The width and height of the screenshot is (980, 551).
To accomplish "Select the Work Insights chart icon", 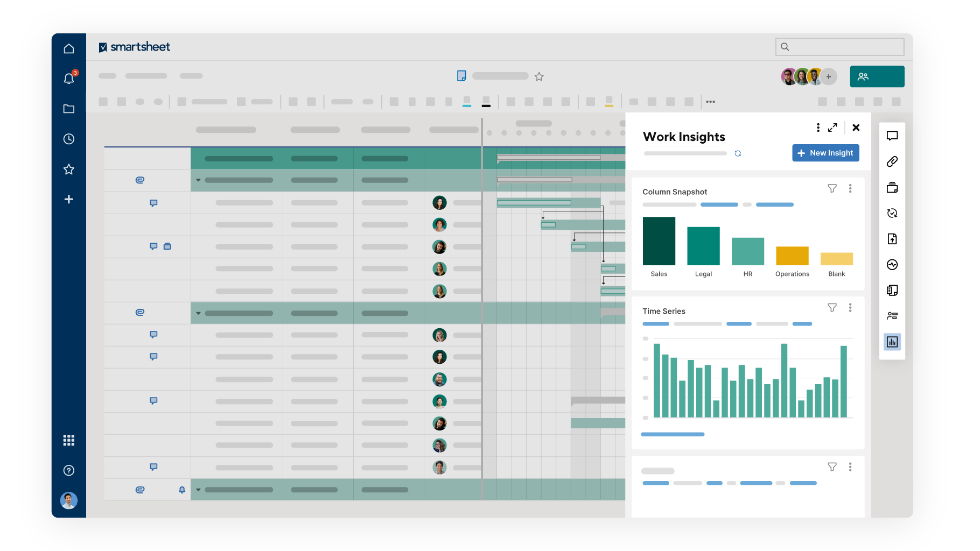I will [892, 342].
